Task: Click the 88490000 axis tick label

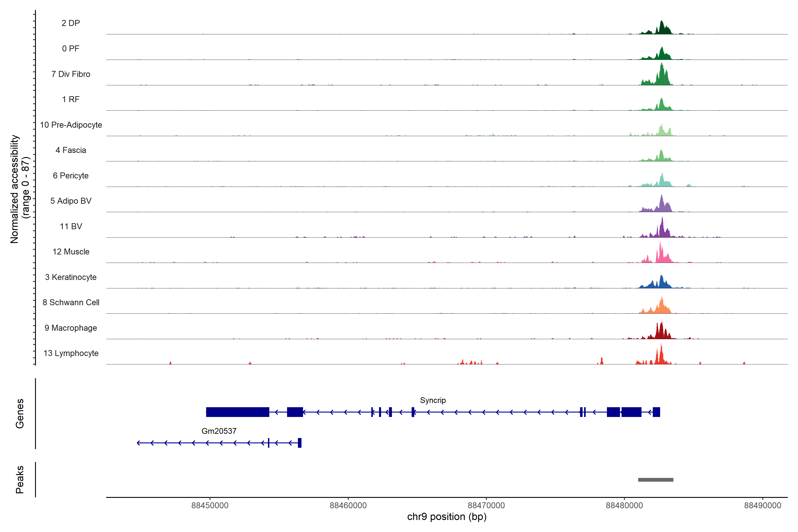Action: click(762, 505)
